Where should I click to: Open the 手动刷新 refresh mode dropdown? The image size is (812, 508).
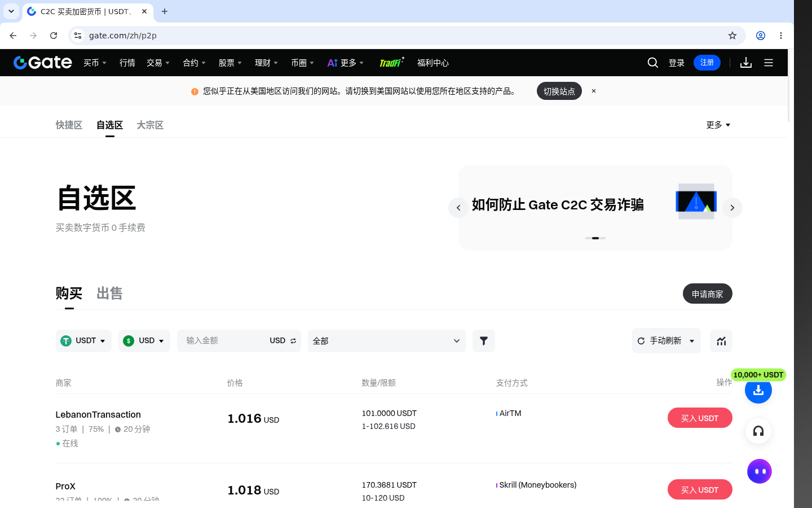tap(667, 341)
